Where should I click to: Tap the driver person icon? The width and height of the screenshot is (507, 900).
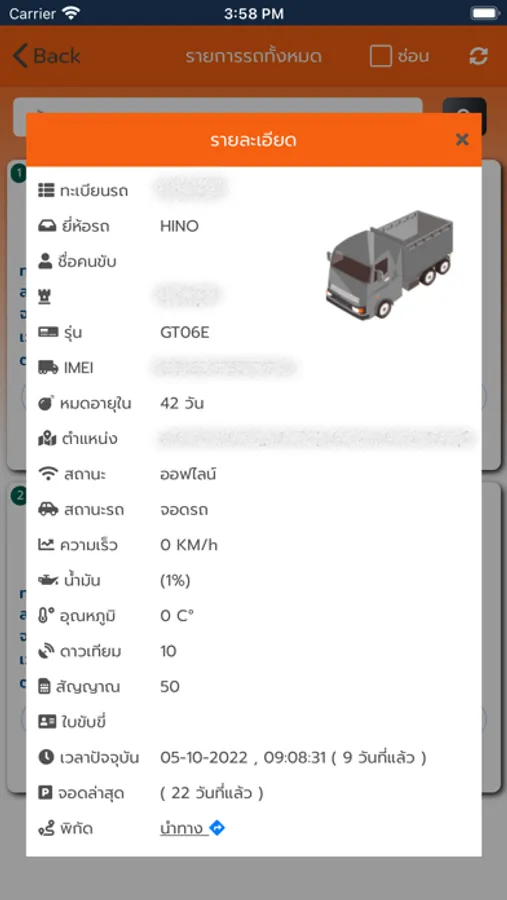point(45,261)
